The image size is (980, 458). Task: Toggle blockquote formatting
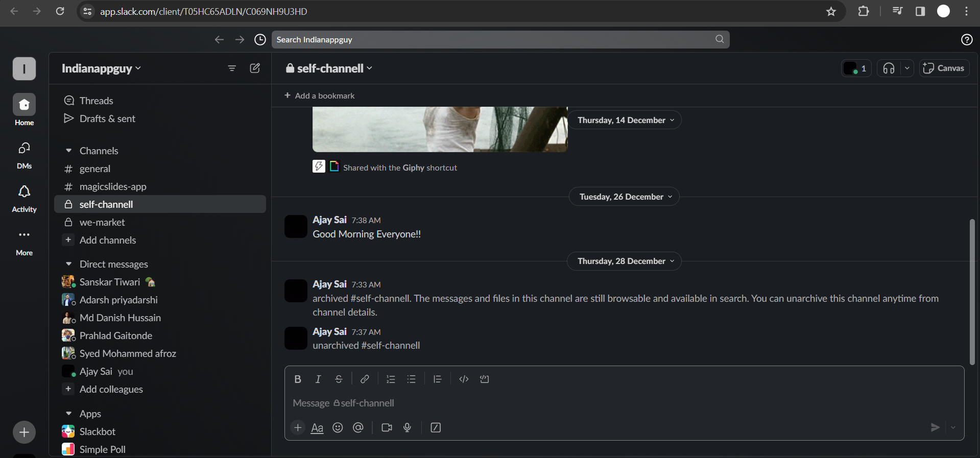[x=437, y=379]
